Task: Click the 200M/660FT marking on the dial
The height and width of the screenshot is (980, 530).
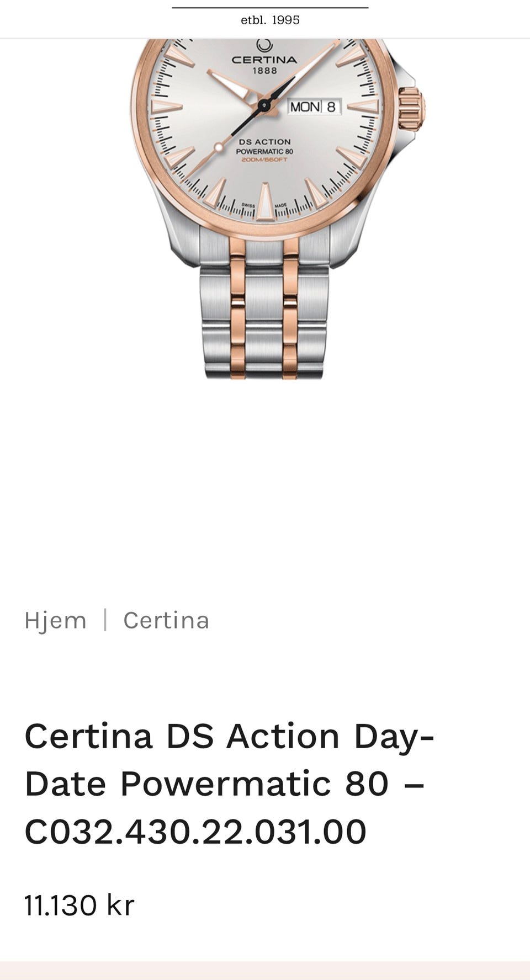Action: [264, 159]
